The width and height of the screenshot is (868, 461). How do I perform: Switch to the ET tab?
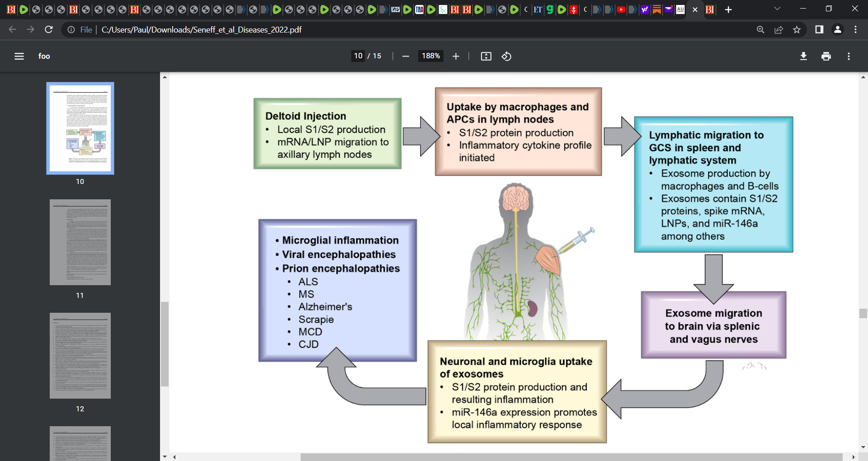(538, 9)
